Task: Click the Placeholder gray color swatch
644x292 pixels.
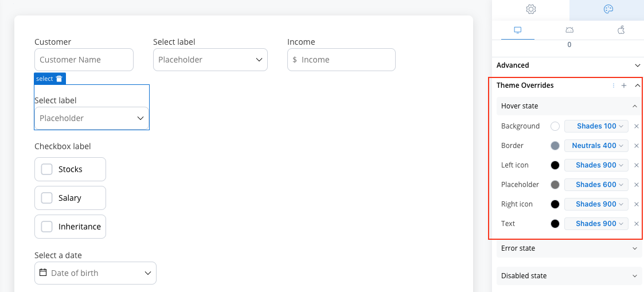Action: point(555,185)
